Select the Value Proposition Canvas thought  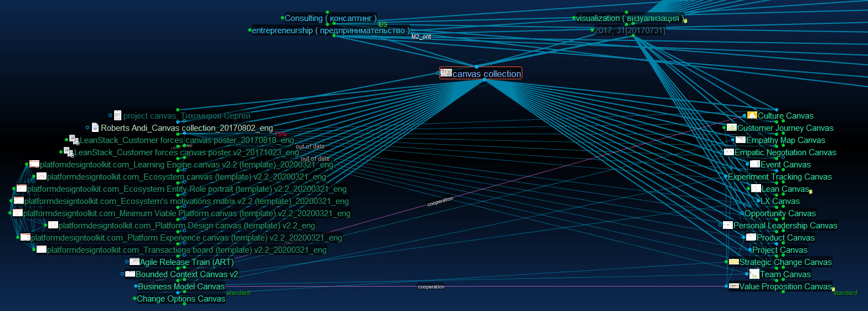click(x=785, y=287)
